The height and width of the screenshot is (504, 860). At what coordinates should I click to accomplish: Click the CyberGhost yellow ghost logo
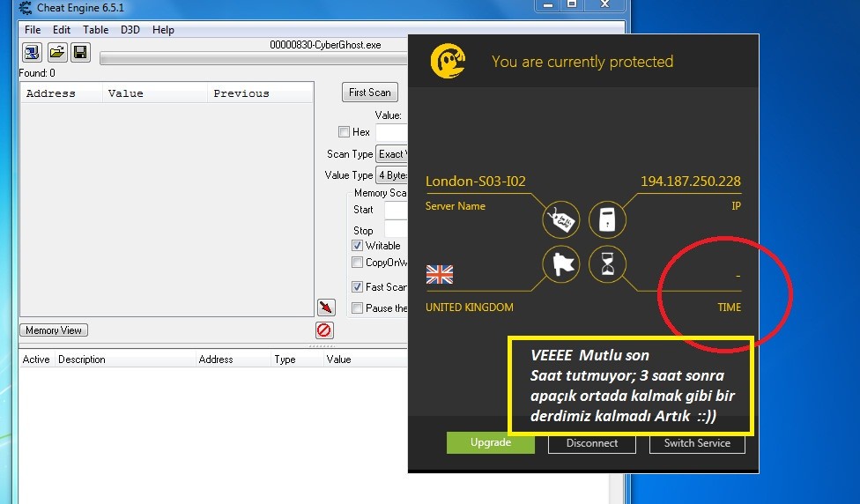tap(449, 61)
